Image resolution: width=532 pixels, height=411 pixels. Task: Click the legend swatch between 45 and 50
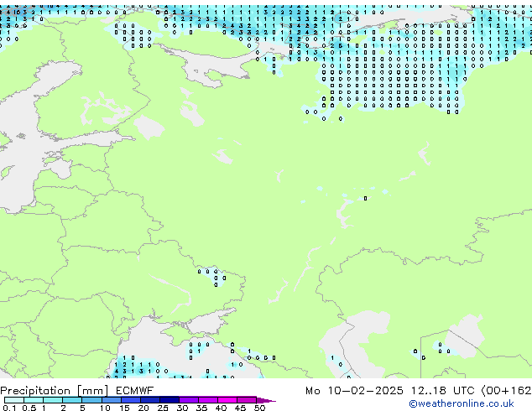click(247, 400)
